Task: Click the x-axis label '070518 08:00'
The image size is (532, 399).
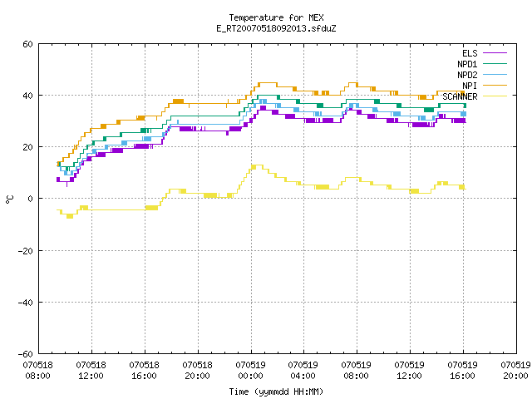Action: [38, 371]
